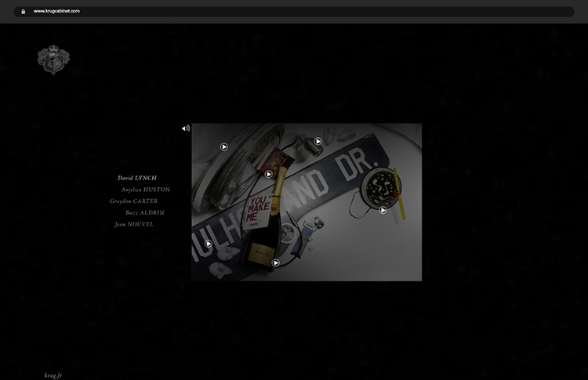
Task: Select Anjelica HUSTON from the list
Action: 145,190
